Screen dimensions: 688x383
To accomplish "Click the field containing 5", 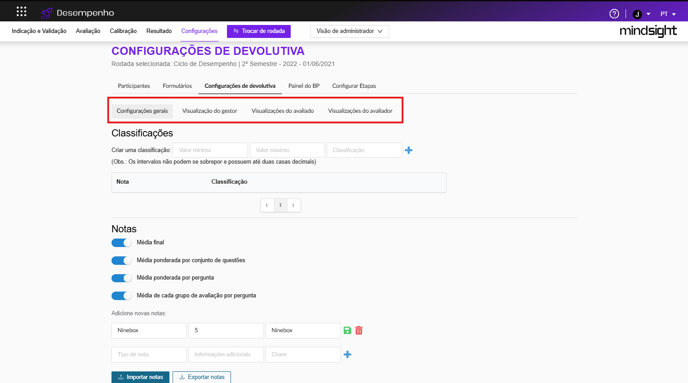I will (226, 330).
